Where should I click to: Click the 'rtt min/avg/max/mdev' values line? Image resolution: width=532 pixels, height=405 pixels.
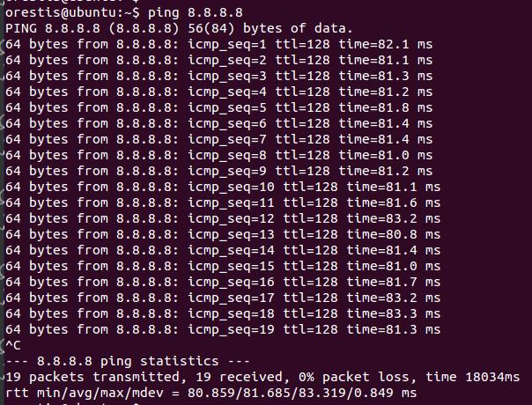coord(211,394)
